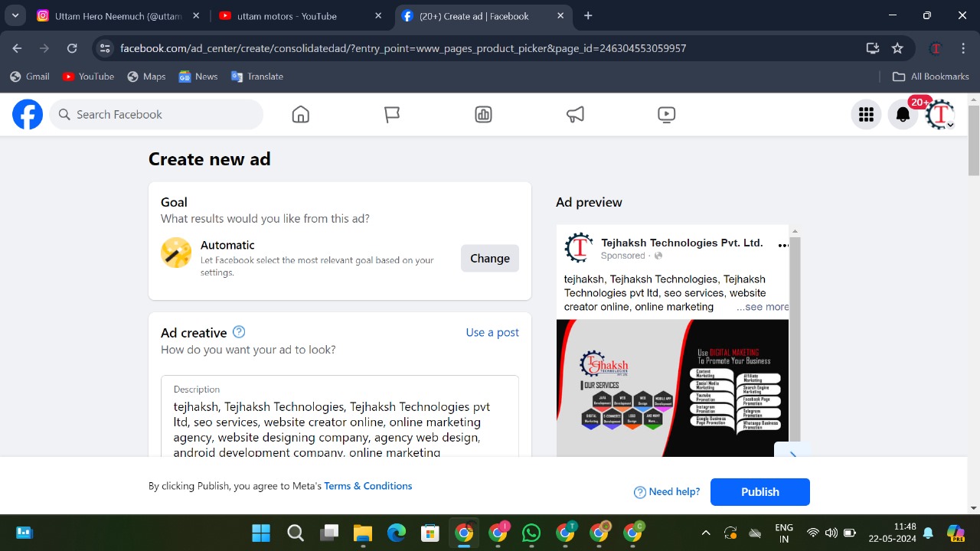Select the Create ad Facebook tab

(483, 16)
